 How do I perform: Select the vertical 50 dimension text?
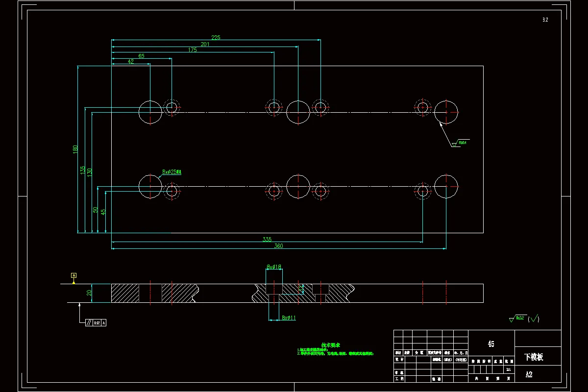coord(95,210)
